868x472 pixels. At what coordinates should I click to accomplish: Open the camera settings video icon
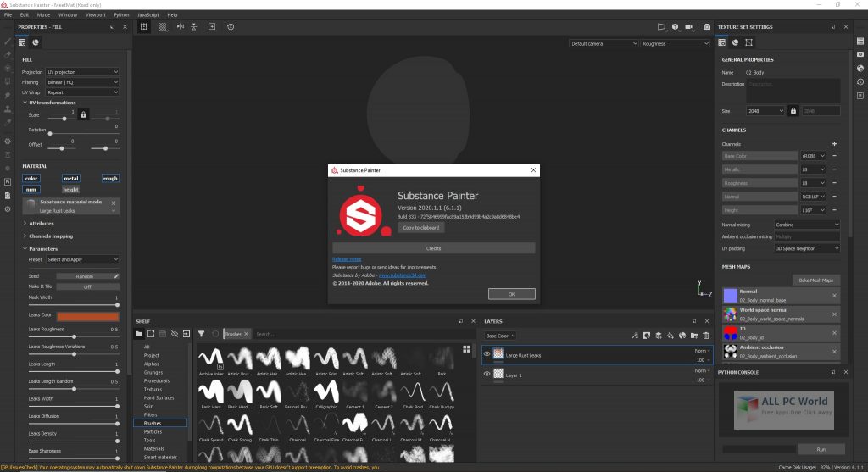click(x=688, y=26)
